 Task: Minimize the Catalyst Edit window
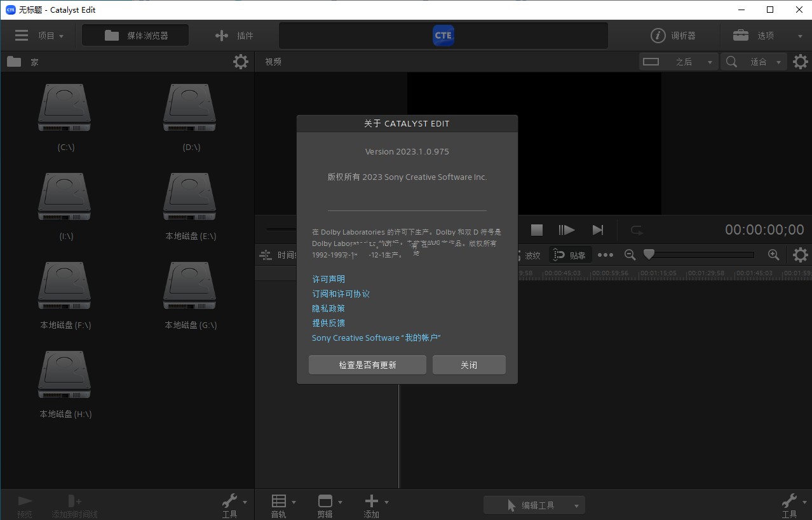pos(741,10)
